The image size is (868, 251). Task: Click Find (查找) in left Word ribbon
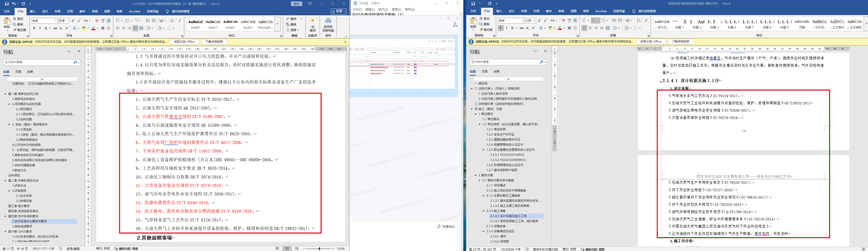tap(292, 19)
